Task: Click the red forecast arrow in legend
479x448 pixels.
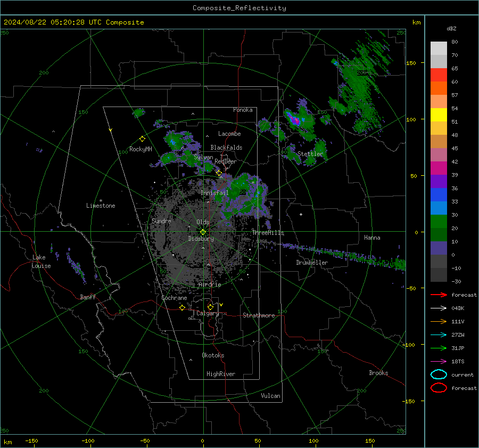Action: [x=439, y=295]
